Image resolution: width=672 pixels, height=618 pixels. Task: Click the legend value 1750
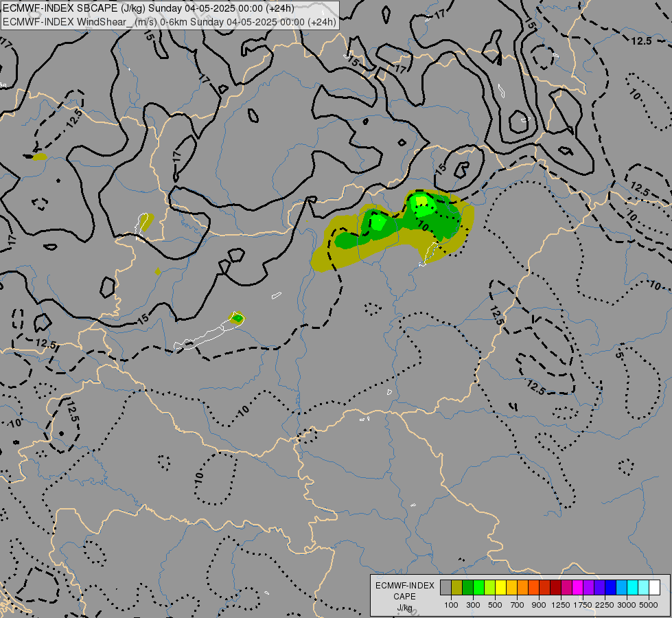click(583, 605)
